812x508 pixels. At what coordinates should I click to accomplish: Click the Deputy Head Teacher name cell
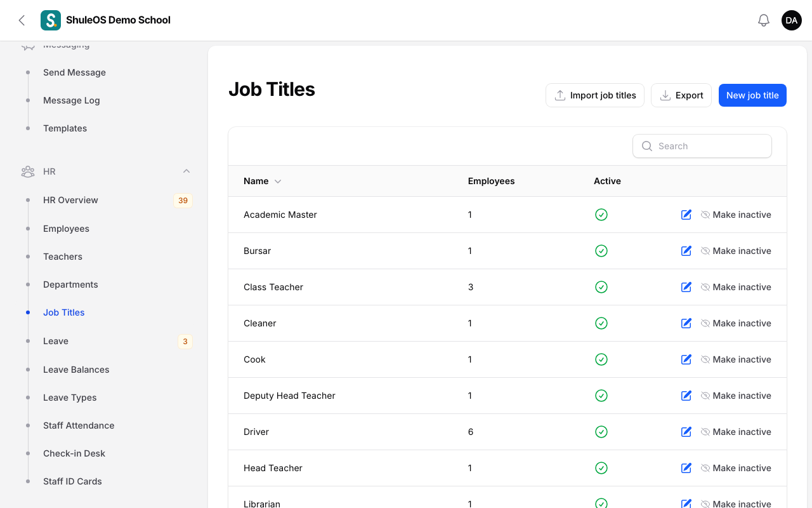coord(289,396)
